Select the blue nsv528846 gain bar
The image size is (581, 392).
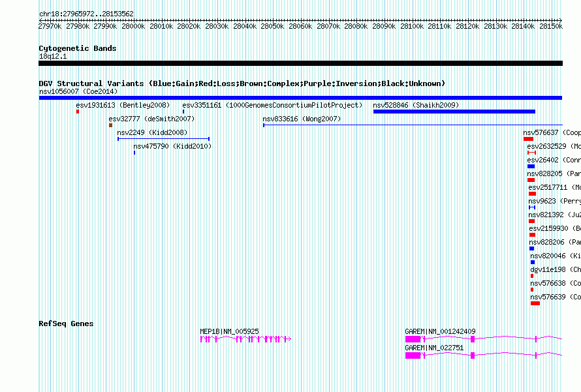pos(454,112)
